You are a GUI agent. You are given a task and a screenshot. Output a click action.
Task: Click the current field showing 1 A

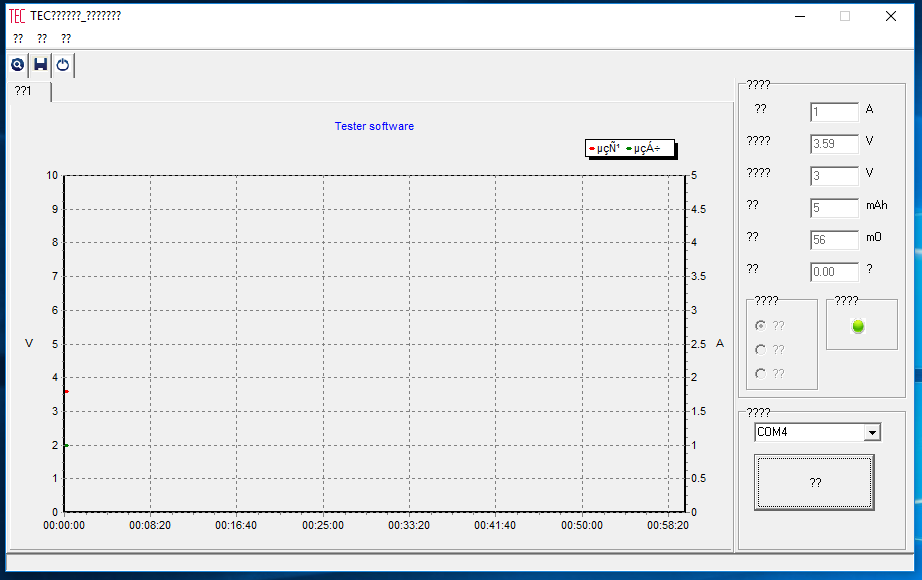(834, 112)
